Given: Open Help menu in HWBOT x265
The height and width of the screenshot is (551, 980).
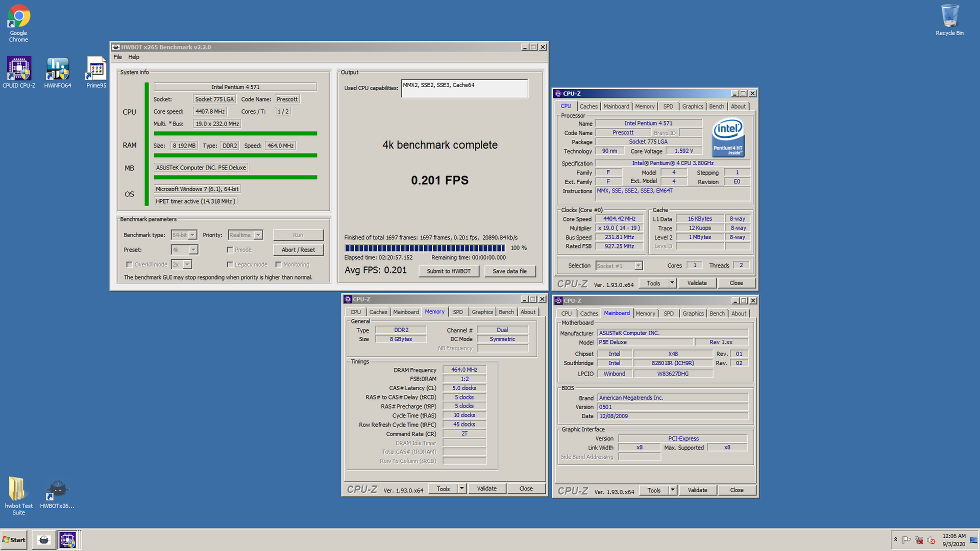Looking at the screenshot, I should 134,57.
